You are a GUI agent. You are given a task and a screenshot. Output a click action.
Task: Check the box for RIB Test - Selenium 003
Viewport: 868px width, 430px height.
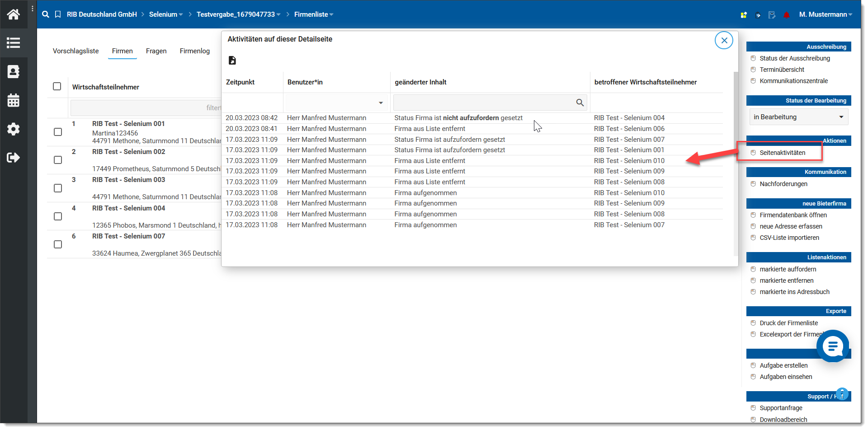[58, 188]
